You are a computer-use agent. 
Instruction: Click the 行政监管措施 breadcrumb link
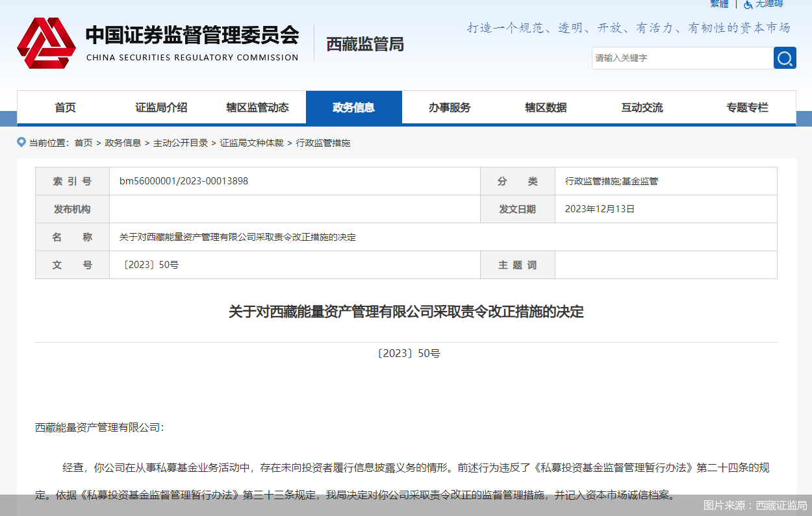point(323,143)
